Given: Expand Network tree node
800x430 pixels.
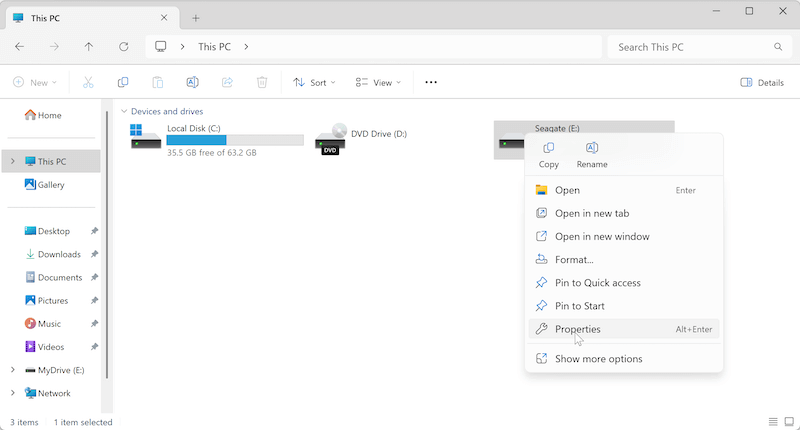Looking at the screenshot, I should click(x=13, y=393).
